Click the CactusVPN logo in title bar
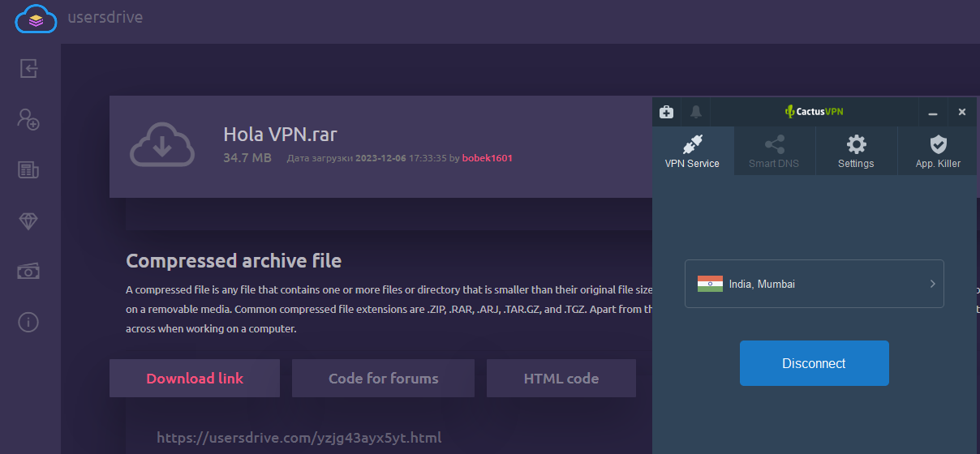The width and height of the screenshot is (980, 454). (814, 112)
